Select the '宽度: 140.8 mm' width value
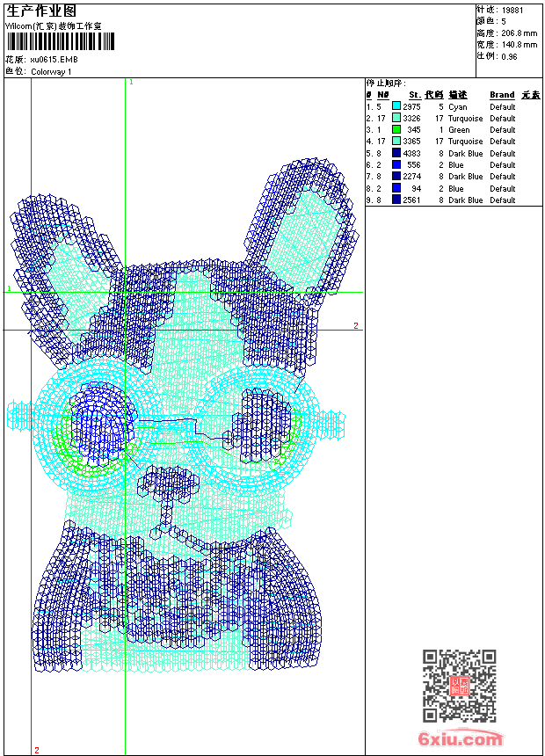The image size is (545, 756). tap(507, 45)
